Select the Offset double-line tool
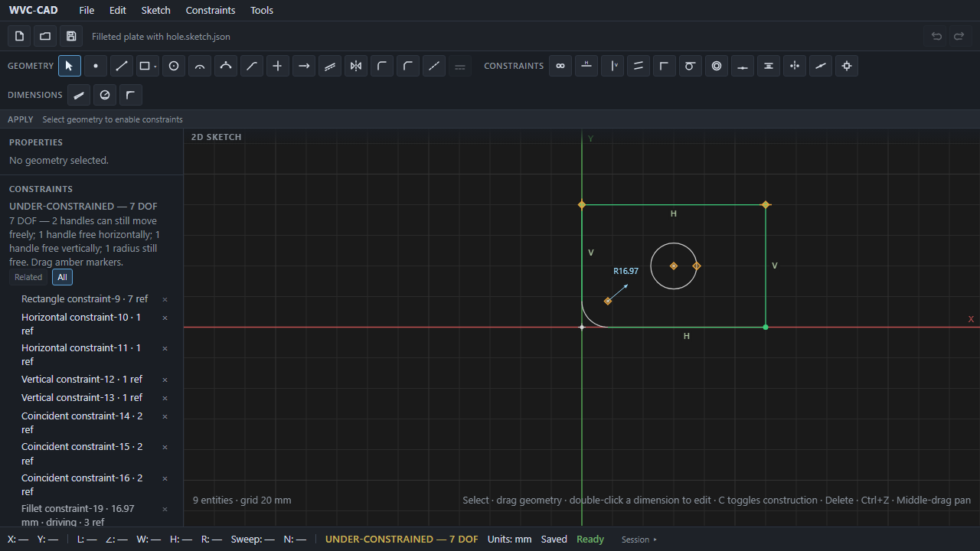Image resolution: width=980 pixels, height=551 pixels. (x=330, y=66)
